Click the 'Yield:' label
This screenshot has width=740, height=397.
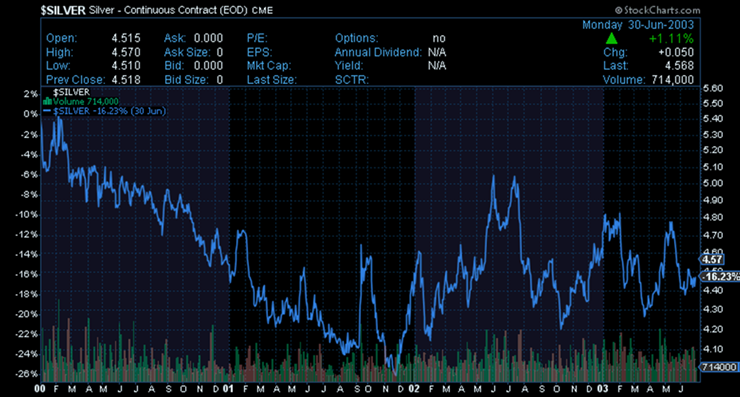349,66
